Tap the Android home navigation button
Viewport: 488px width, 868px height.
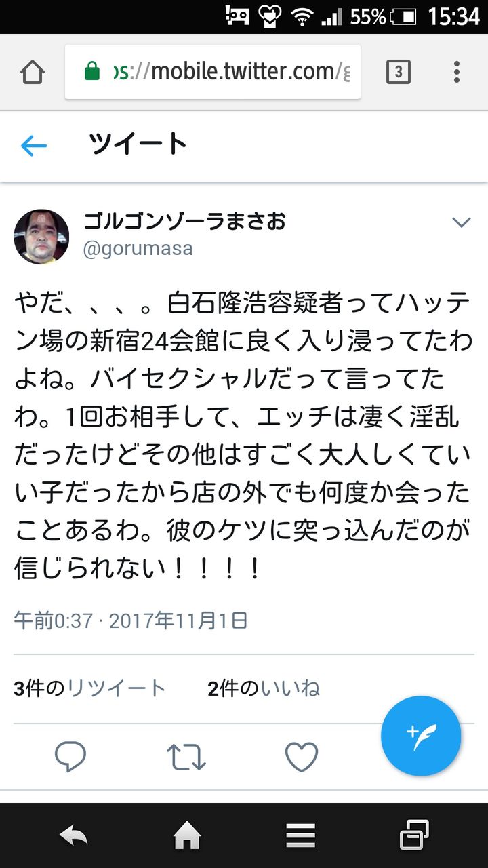tap(188, 836)
